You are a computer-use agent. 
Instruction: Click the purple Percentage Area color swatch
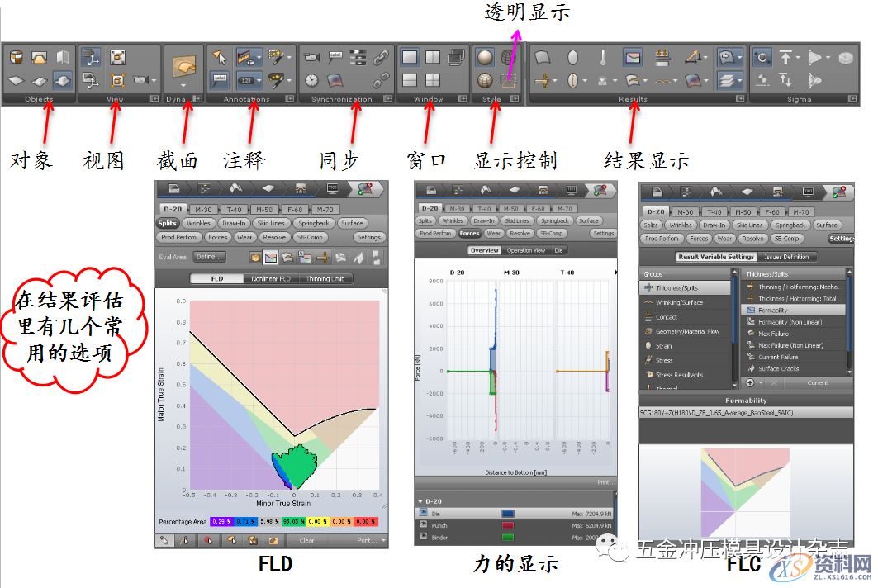220,522
